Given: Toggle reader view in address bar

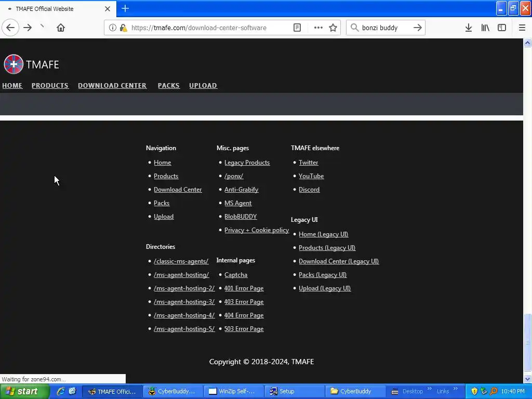Looking at the screenshot, I should click(297, 28).
